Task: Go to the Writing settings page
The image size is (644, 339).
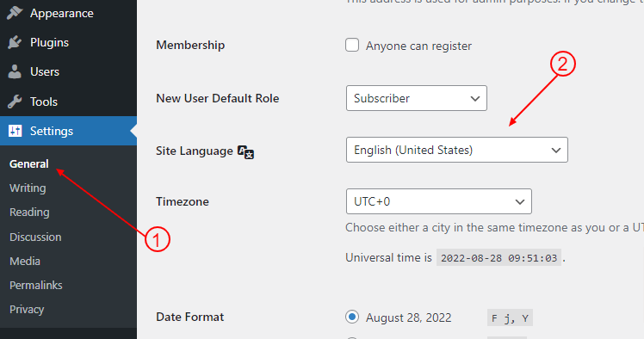Action: [x=28, y=188]
